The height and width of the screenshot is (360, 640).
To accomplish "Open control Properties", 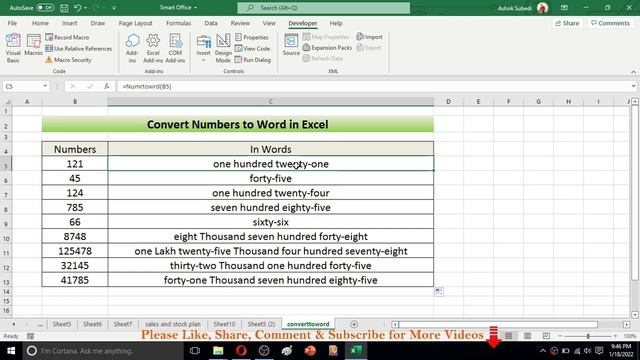I will pyautogui.click(x=252, y=37).
